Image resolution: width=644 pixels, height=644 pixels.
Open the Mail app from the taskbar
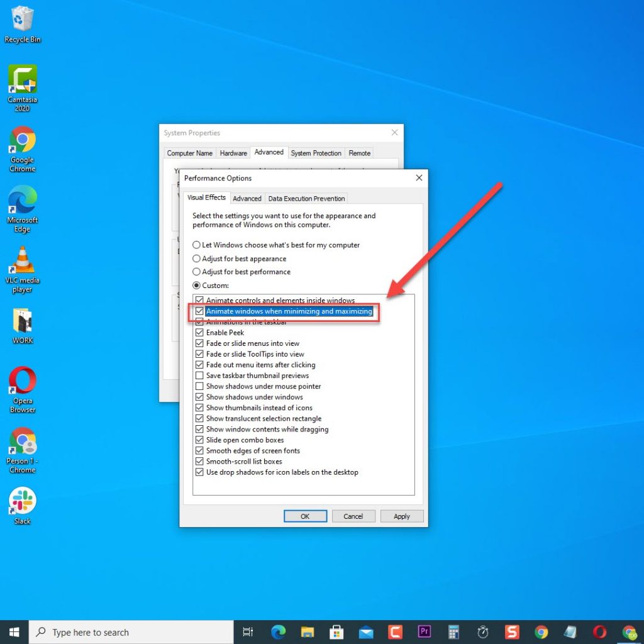366,631
